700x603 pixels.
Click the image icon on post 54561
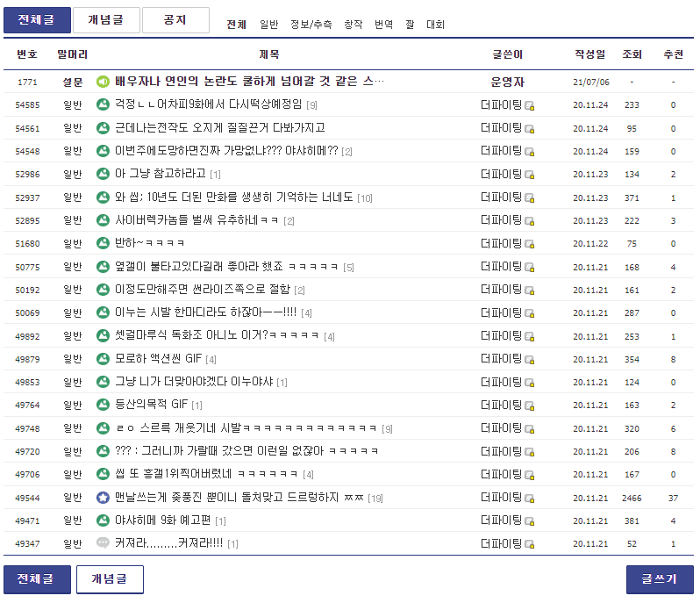104,128
